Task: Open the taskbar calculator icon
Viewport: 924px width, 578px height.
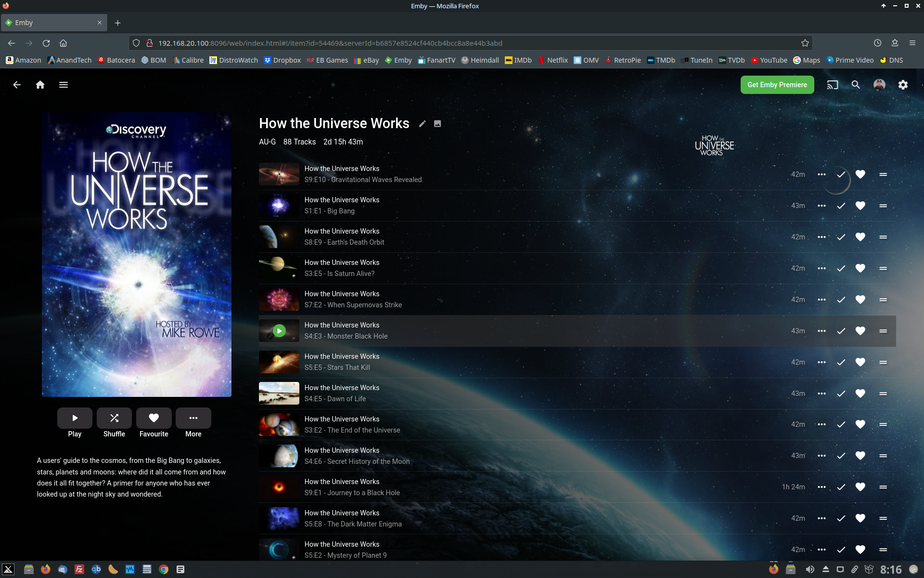Action: tap(147, 569)
